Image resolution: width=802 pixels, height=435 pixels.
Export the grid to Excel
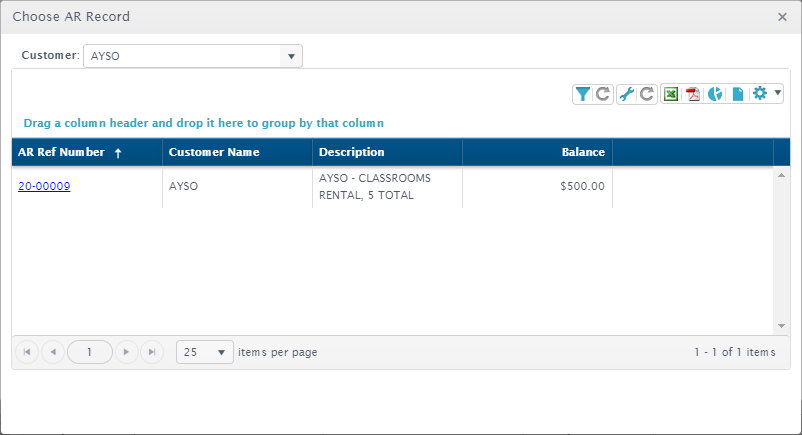coord(671,94)
